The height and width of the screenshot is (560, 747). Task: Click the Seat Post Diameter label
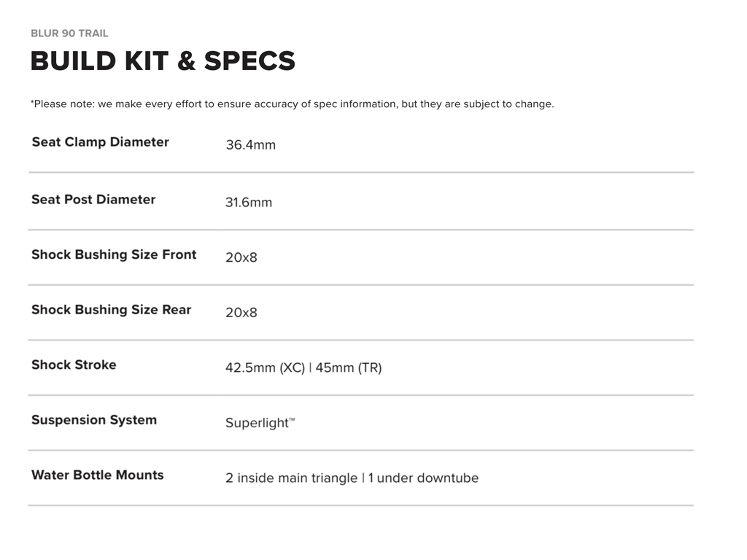[x=93, y=200]
